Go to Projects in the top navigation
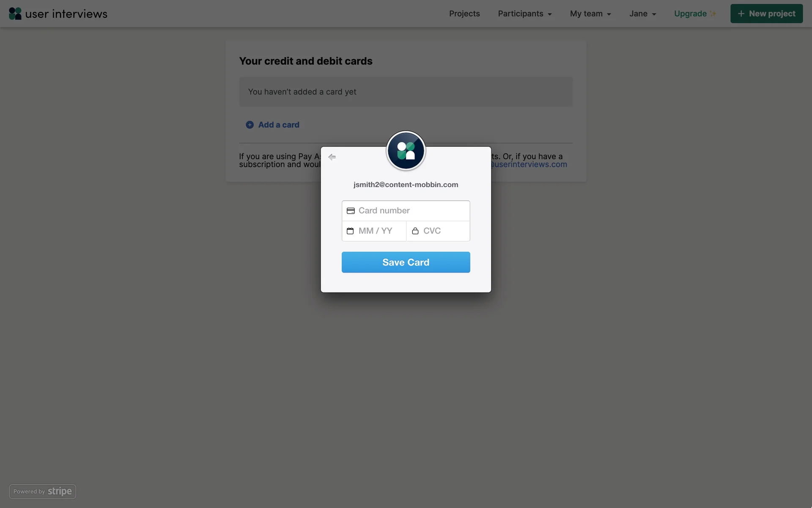The image size is (812, 508). (x=464, y=14)
